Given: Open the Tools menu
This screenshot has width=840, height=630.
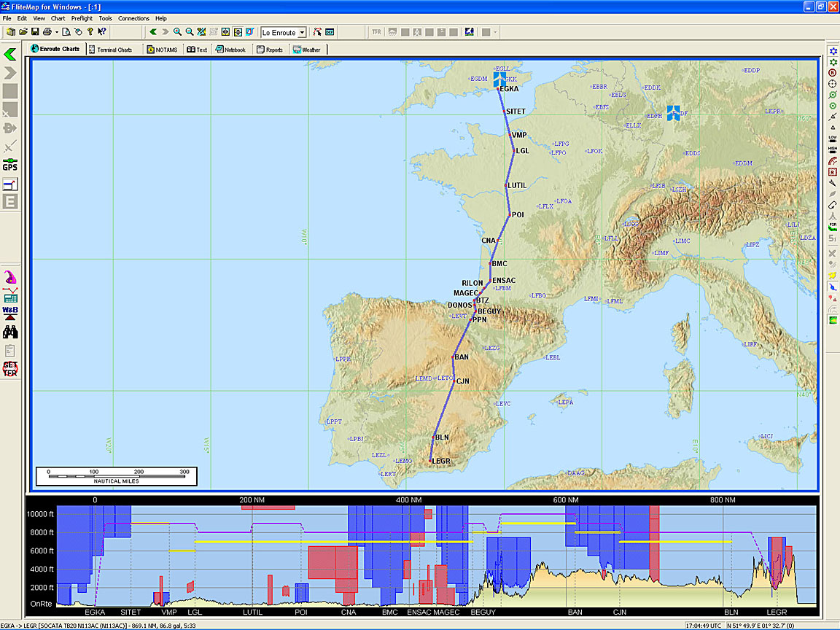Looking at the screenshot, I should point(105,18).
